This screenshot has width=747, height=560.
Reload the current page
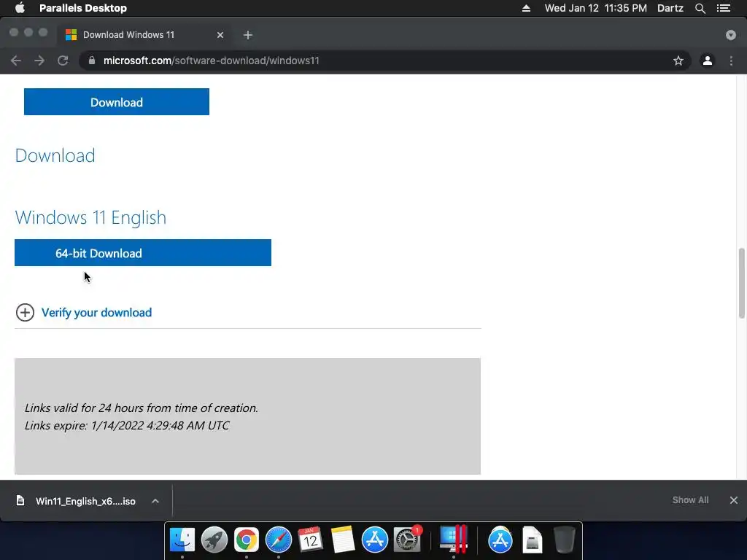63,61
